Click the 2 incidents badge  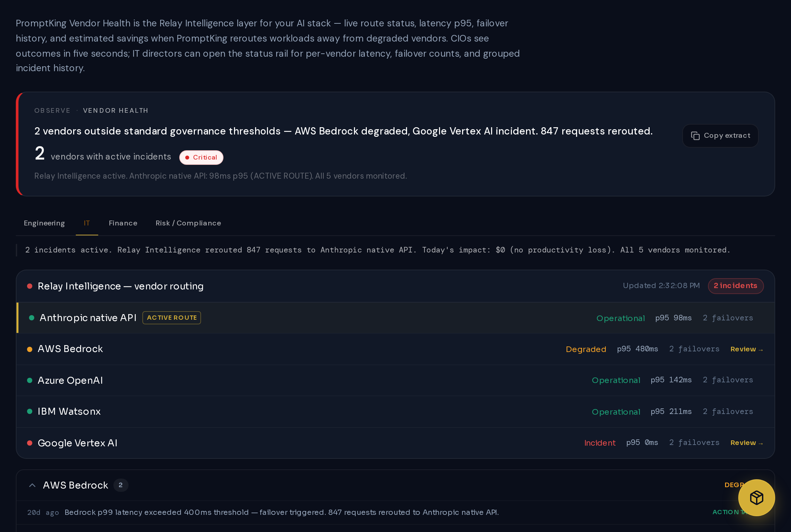[x=736, y=286]
